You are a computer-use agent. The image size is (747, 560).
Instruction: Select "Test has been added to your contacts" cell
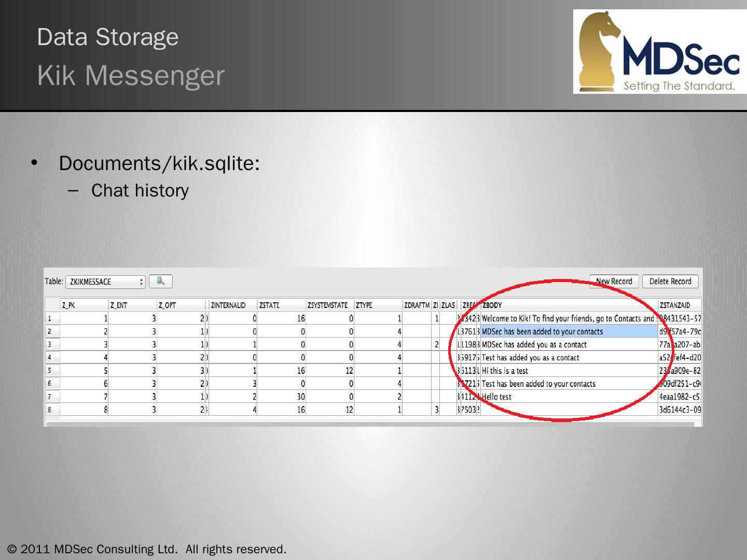(569, 384)
